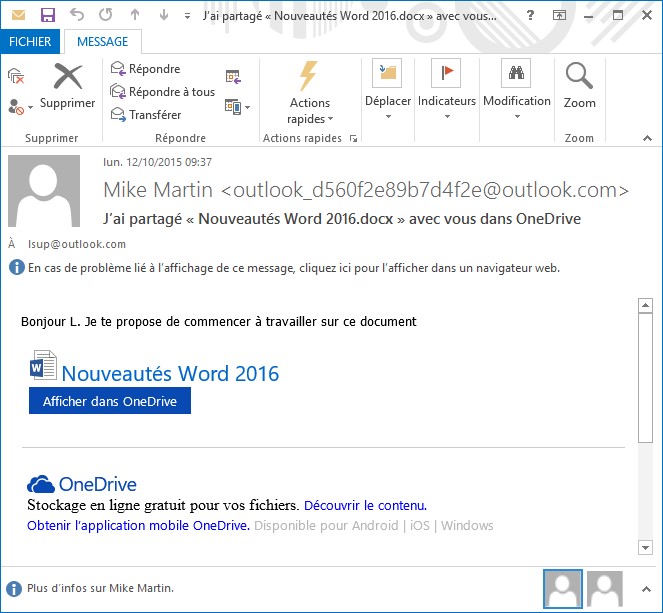Screen dimensions: 663x613
Task: Click the message date lun. 12/10/2015 09:37
Action: 157,162
